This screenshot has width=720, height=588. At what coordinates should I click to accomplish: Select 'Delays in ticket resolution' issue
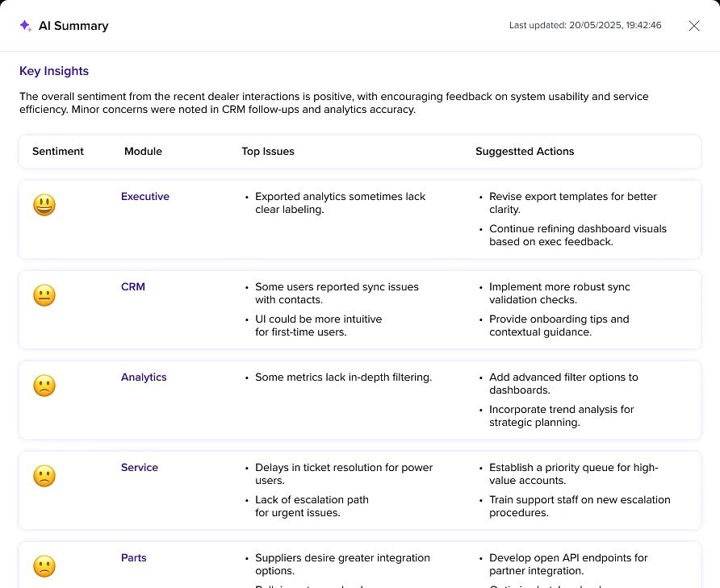[x=344, y=474]
